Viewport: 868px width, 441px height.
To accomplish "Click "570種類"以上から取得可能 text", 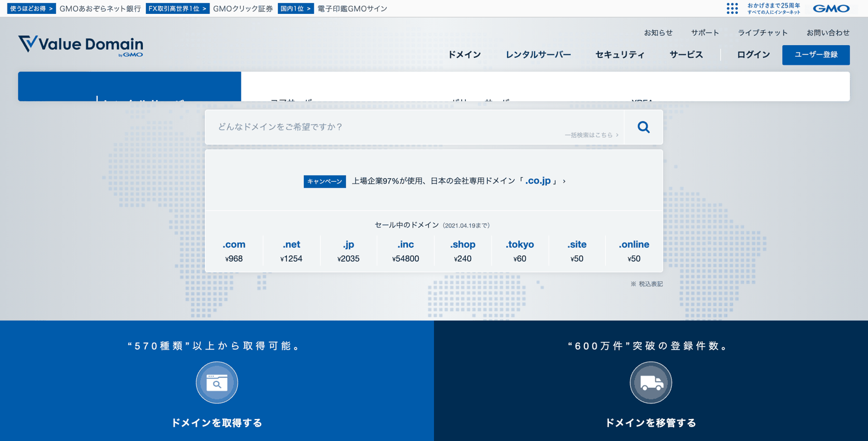I will click(215, 346).
